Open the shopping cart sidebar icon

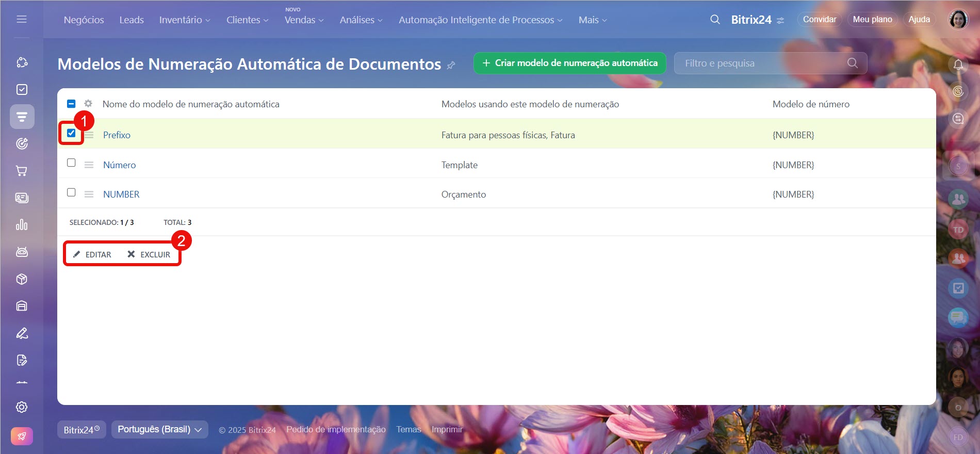(22, 171)
